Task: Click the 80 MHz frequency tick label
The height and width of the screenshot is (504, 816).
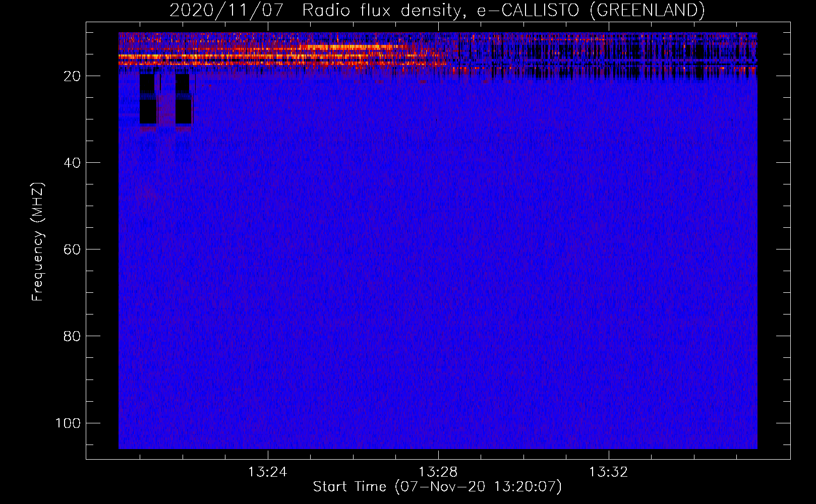Action: (x=72, y=336)
